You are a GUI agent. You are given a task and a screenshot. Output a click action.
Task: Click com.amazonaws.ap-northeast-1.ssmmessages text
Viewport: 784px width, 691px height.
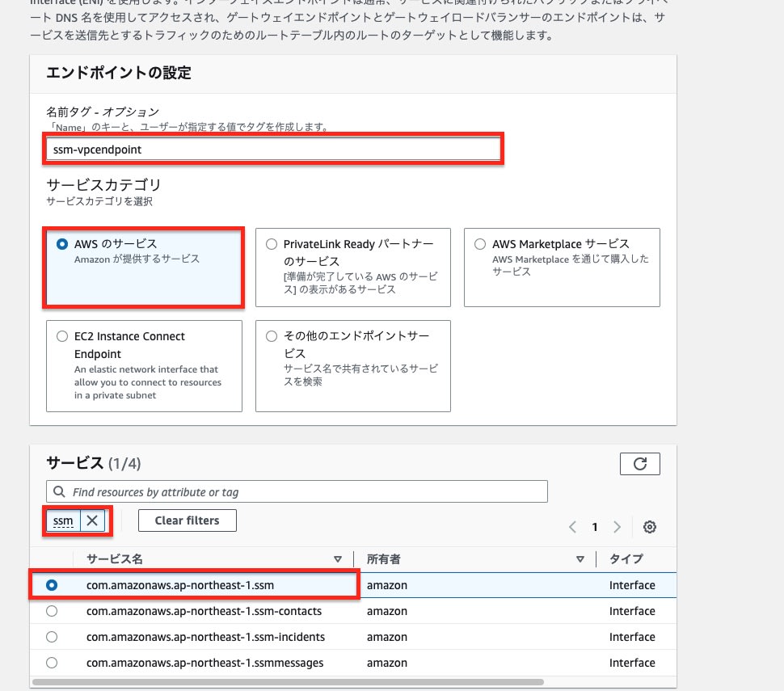(x=205, y=663)
